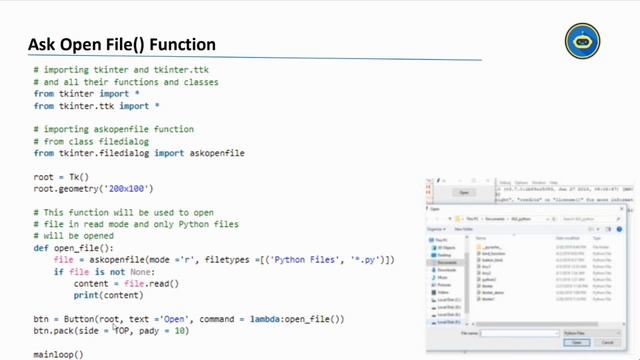Open the Organize dropdown menu

(436, 229)
